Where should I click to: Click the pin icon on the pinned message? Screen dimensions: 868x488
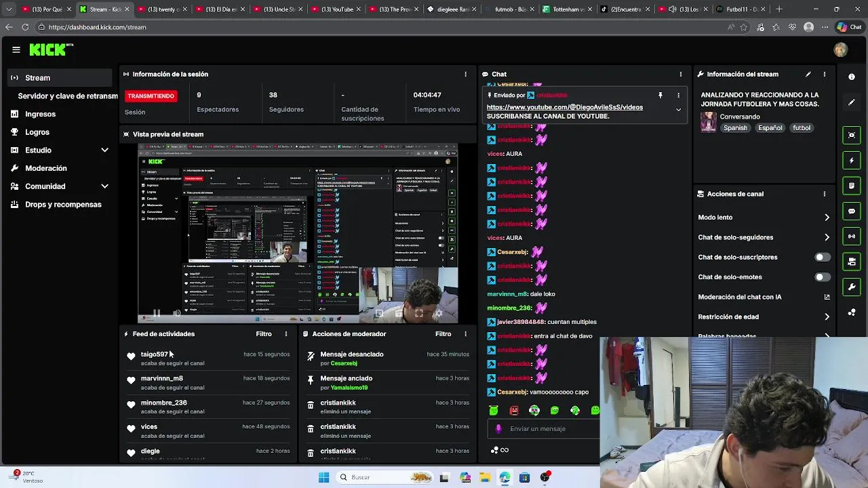pyautogui.click(x=660, y=96)
